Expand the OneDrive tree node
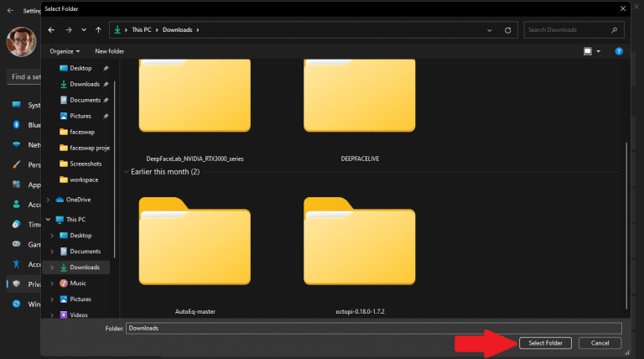Viewport: 644px width, 359px height. pyautogui.click(x=48, y=200)
